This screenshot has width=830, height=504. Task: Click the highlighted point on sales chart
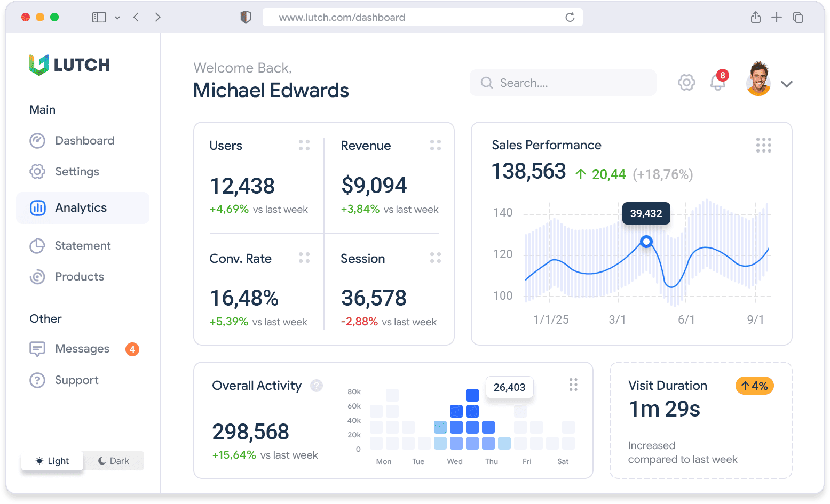coord(646,242)
